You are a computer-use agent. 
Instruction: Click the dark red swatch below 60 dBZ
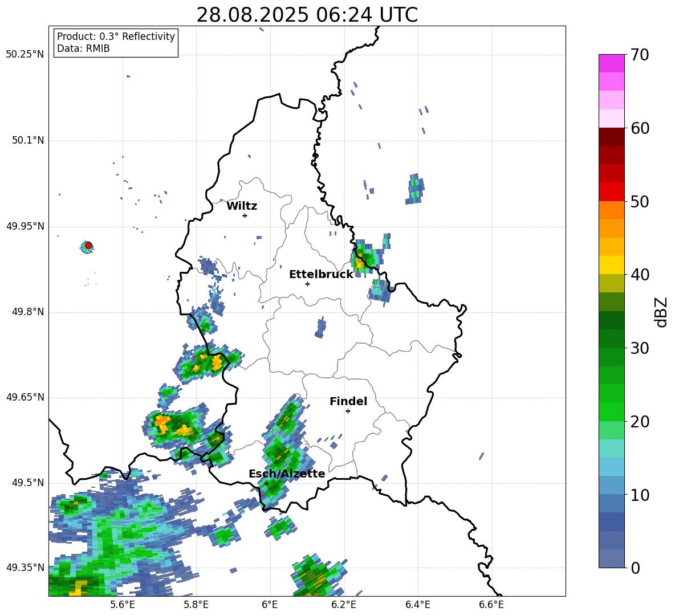click(611, 137)
